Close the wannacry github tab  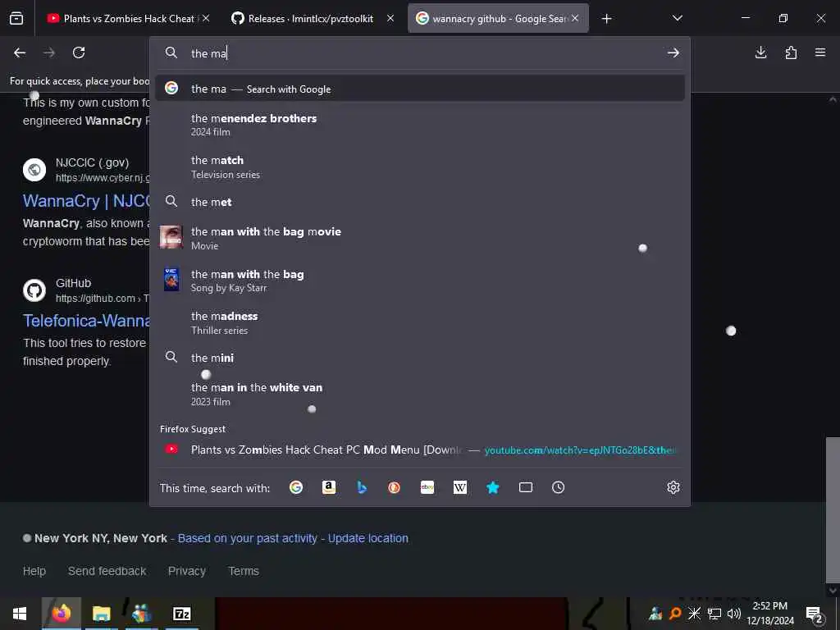575,18
